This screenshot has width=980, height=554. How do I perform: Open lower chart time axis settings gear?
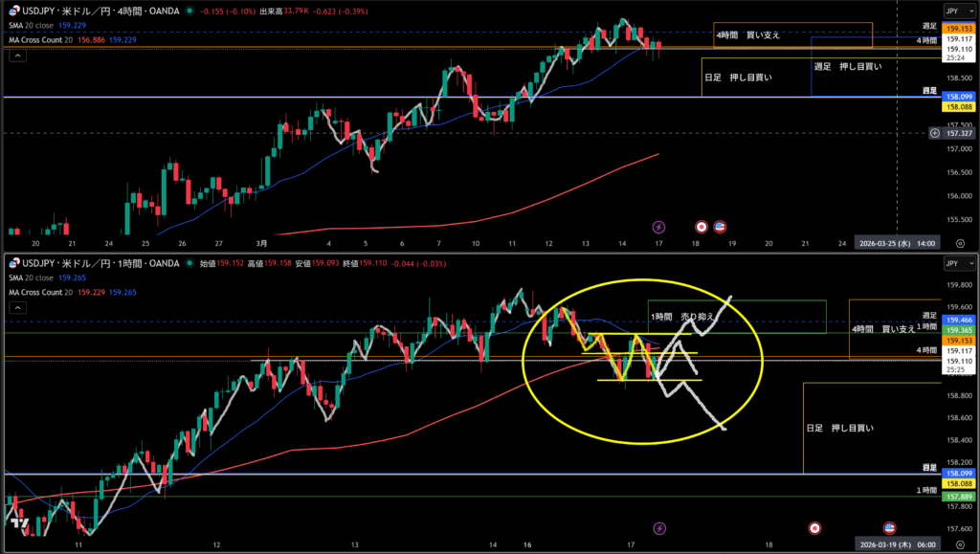[x=960, y=543]
